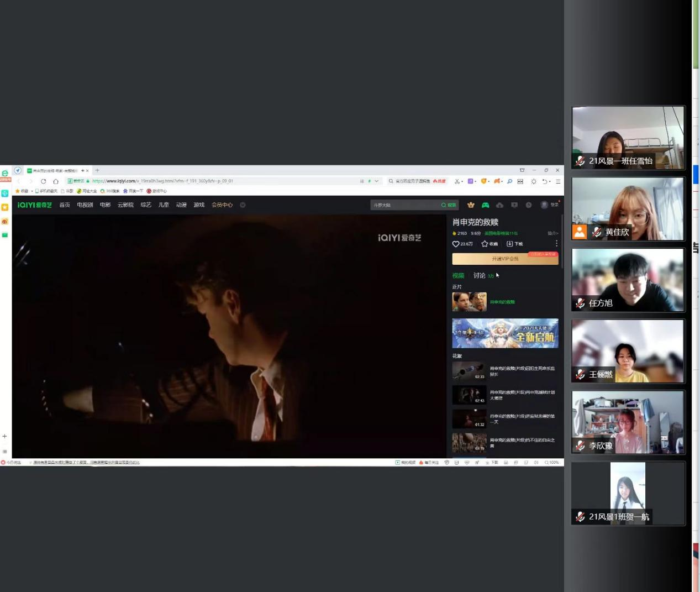Image resolution: width=700 pixels, height=592 pixels.
Task: Click the zoom 100% indicator in browser status bar
Action: coord(552,463)
